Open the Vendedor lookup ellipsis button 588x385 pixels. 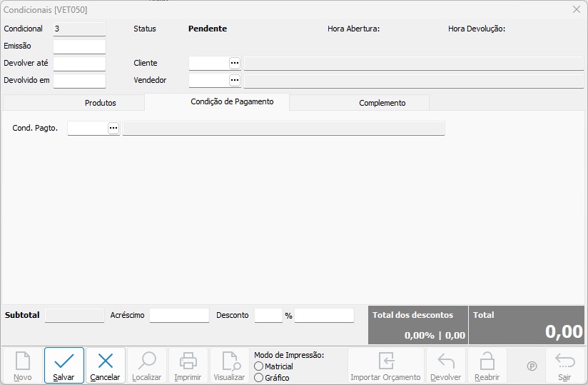click(235, 80)
